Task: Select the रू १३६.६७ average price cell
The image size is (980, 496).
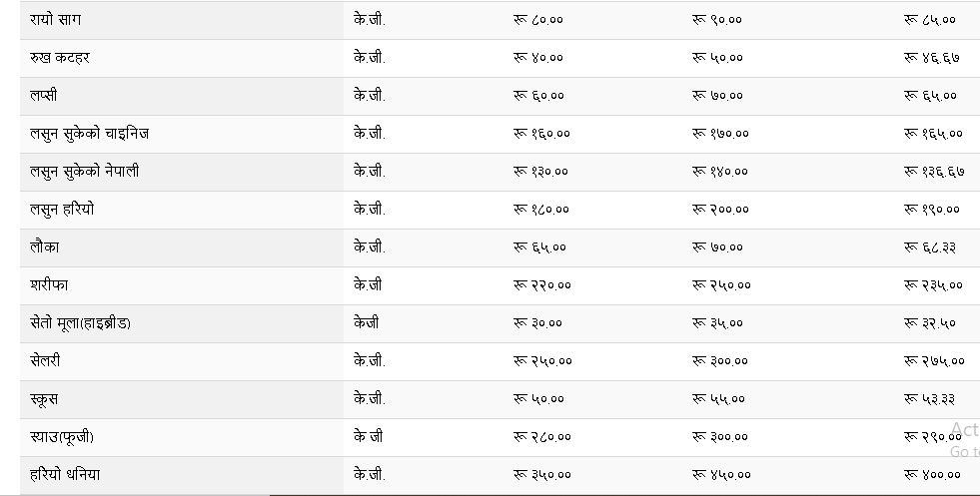Action: tap(935, 172)
